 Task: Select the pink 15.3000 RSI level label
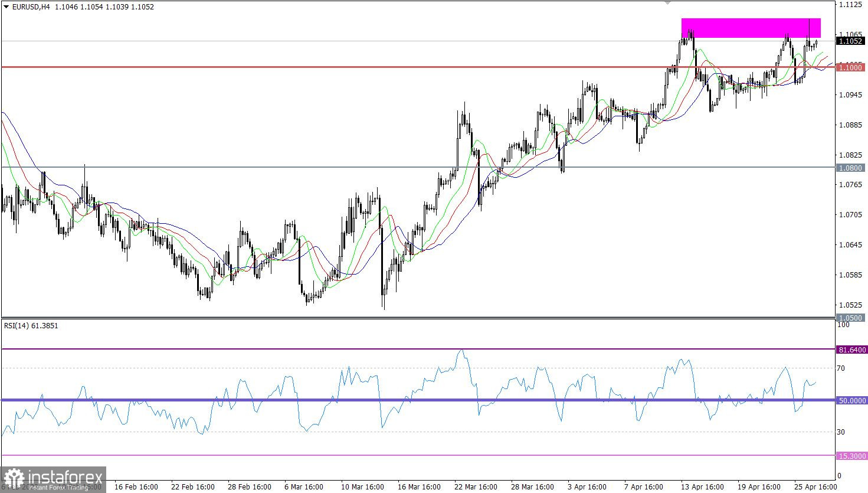pyautogui.click(x=852, y=456)
